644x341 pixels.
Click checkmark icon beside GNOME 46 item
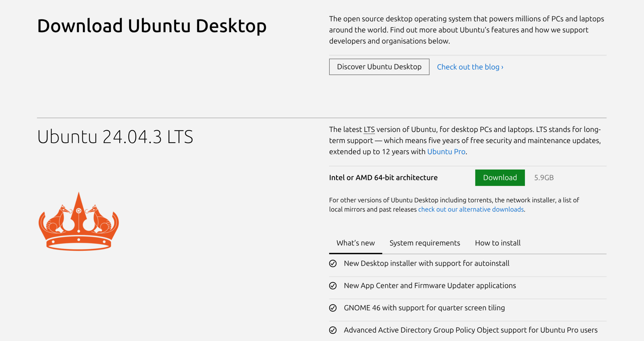pos(333,308)
